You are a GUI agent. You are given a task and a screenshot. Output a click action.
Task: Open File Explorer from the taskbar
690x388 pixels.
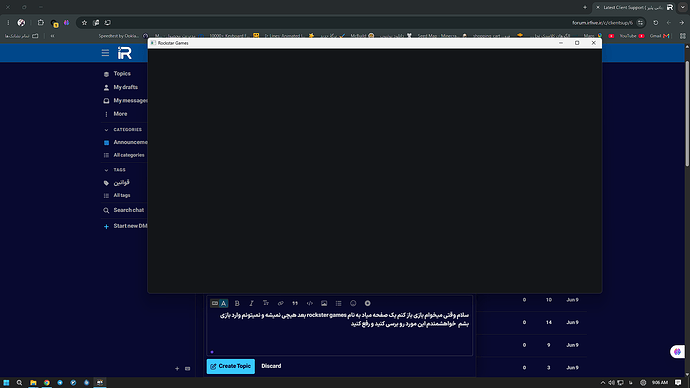click(x=33, y=383)
